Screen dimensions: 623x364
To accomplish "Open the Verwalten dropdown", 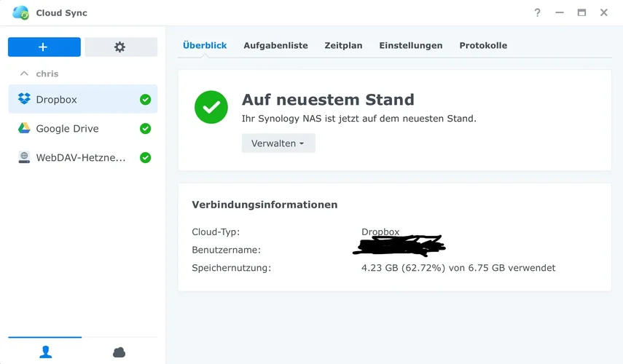I will click(x=278, y=143).
